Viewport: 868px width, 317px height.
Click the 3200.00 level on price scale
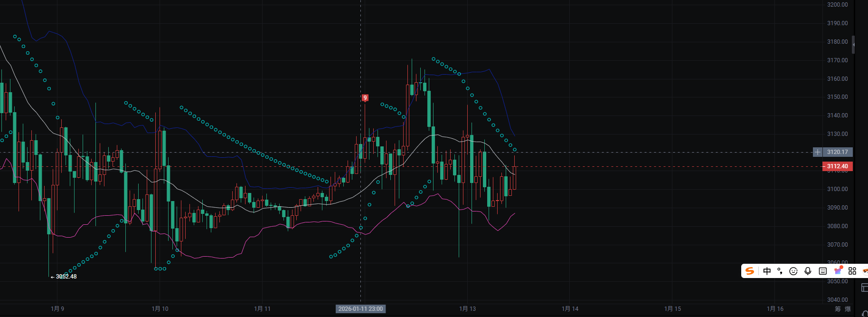point(837,5)
